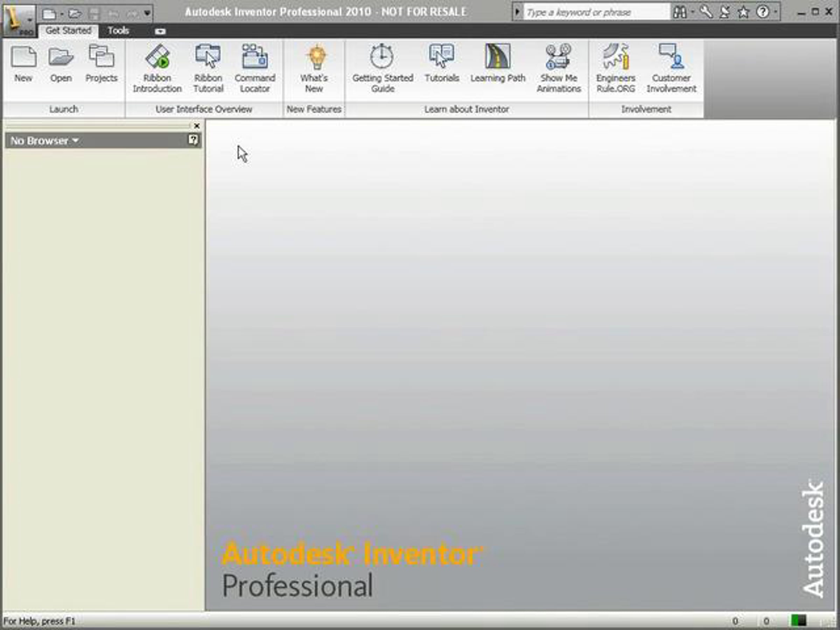Click the binoculars search icon
840x630 pixels.
tap(680, 12)
